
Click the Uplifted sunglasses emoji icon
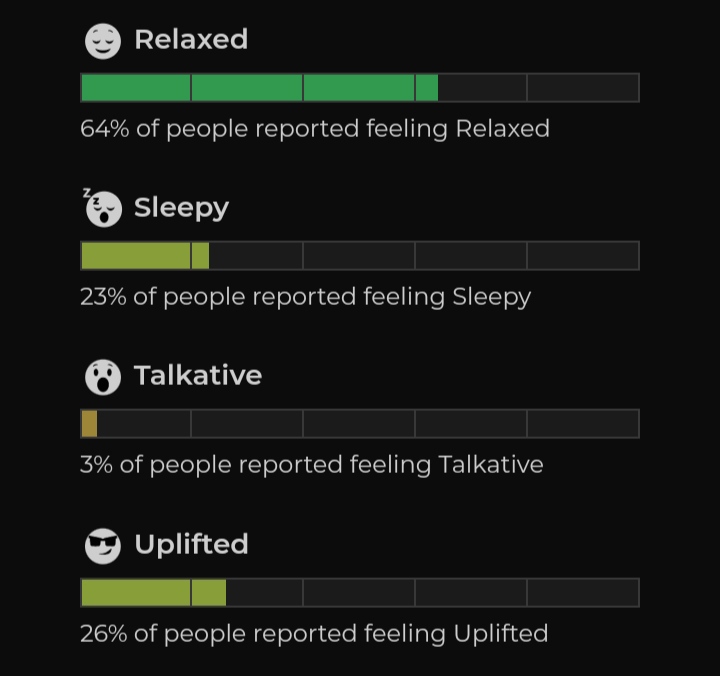102,546
